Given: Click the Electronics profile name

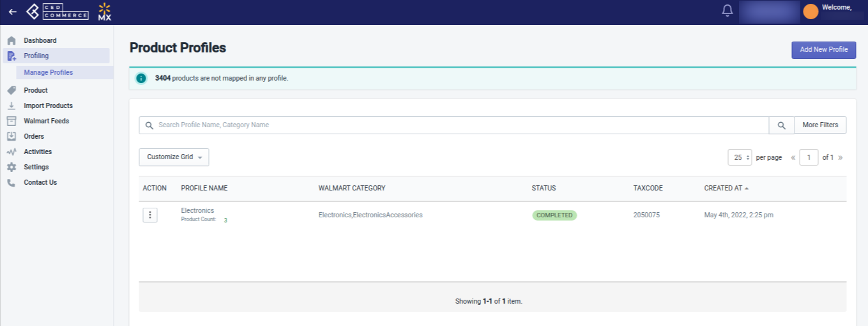Looking at the screenshot, I should [197, 210].
